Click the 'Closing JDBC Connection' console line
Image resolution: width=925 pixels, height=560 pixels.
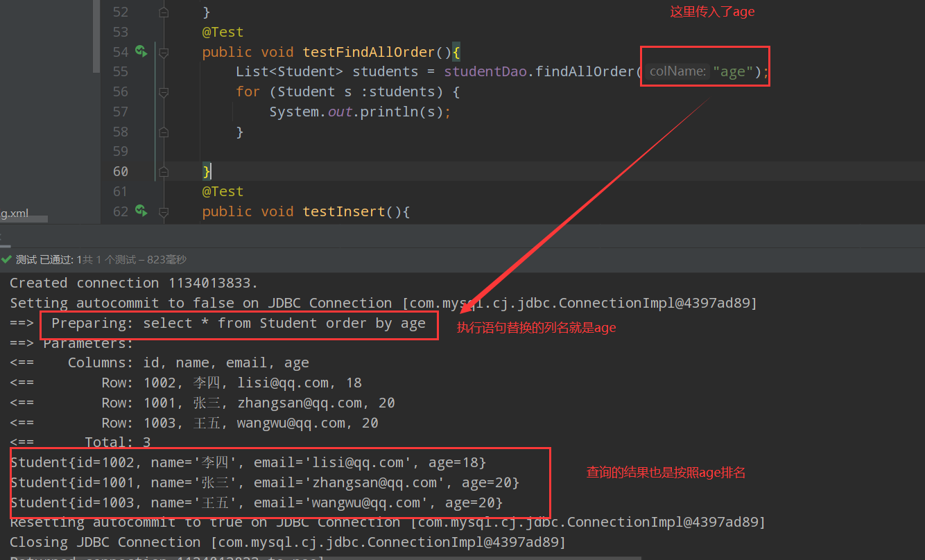pos(288,542)
